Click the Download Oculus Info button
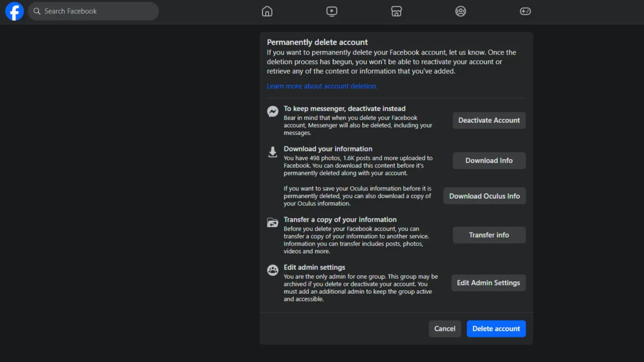The height and width of the screenshot is (362, 644). pyautogui.click(x=485, y=196)
